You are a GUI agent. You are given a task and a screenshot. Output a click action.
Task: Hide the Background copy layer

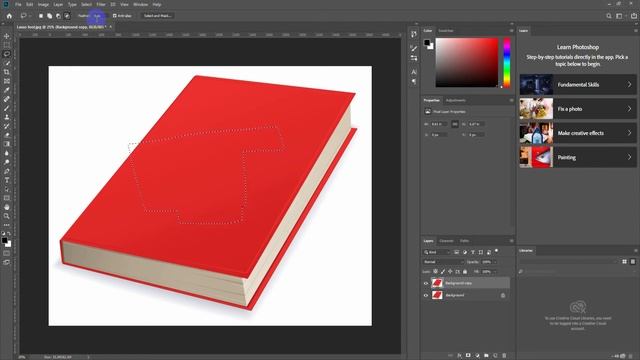[426, 283]
